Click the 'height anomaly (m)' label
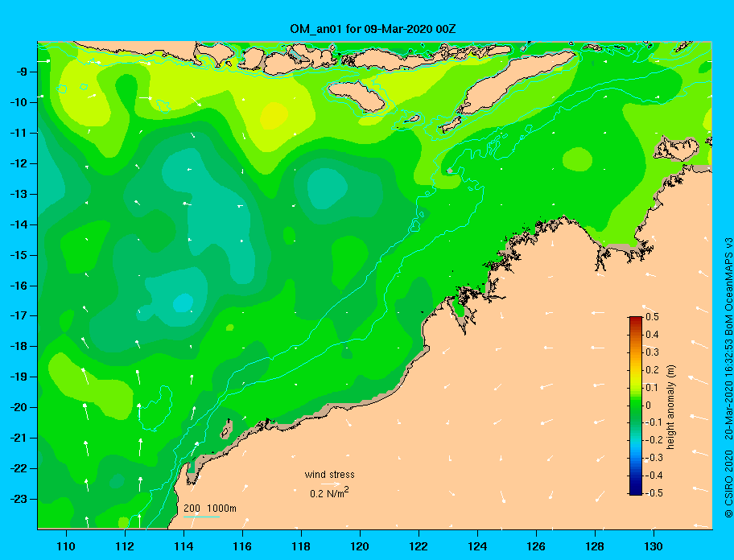The image size is (734, 560). coord(670,406)
